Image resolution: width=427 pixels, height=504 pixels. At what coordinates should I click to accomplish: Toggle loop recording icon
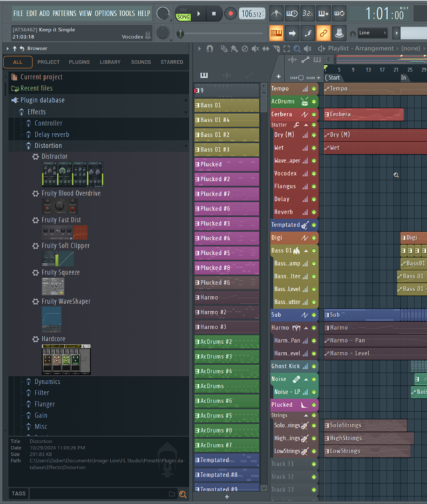[339, 13]
